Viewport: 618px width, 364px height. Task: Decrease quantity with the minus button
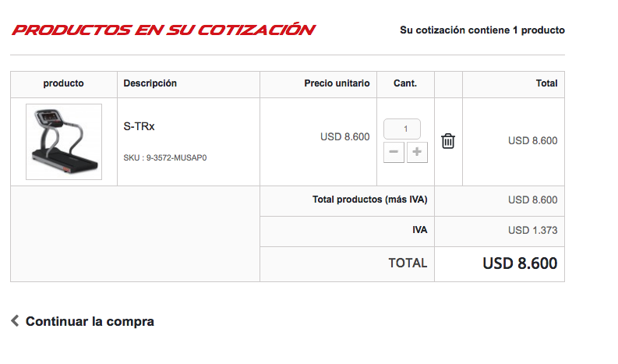394,152
